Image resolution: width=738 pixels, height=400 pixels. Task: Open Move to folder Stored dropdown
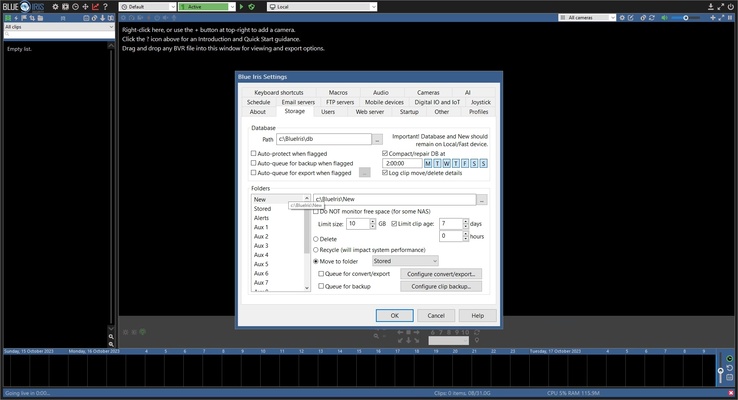pos(405,261)
